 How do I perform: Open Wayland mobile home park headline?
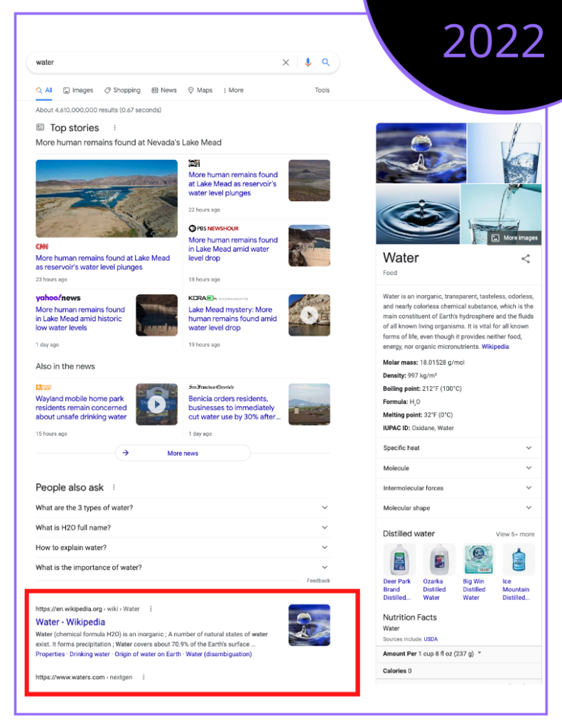(x=81, y=407)
